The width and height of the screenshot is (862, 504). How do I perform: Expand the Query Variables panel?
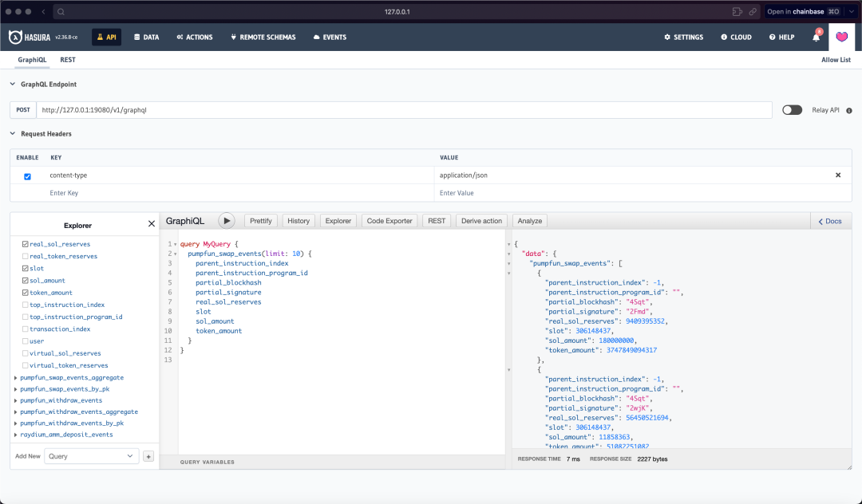point(208,463)
